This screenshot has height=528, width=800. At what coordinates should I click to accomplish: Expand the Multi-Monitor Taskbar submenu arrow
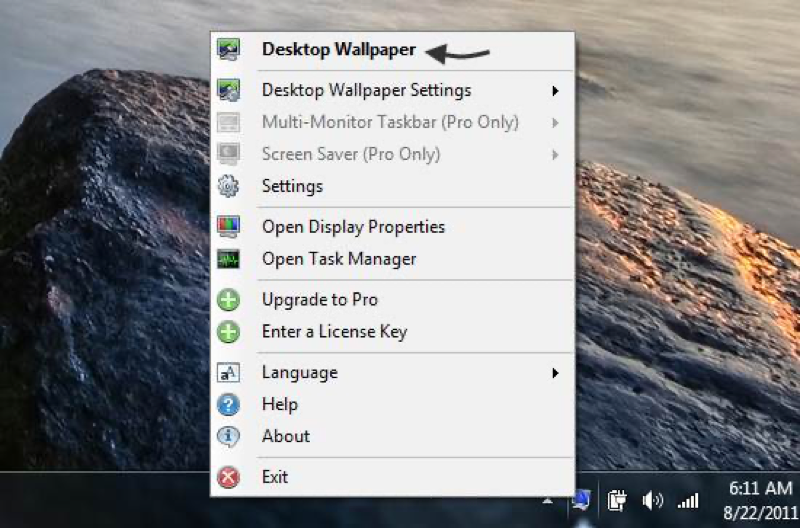tap(555, 123)
